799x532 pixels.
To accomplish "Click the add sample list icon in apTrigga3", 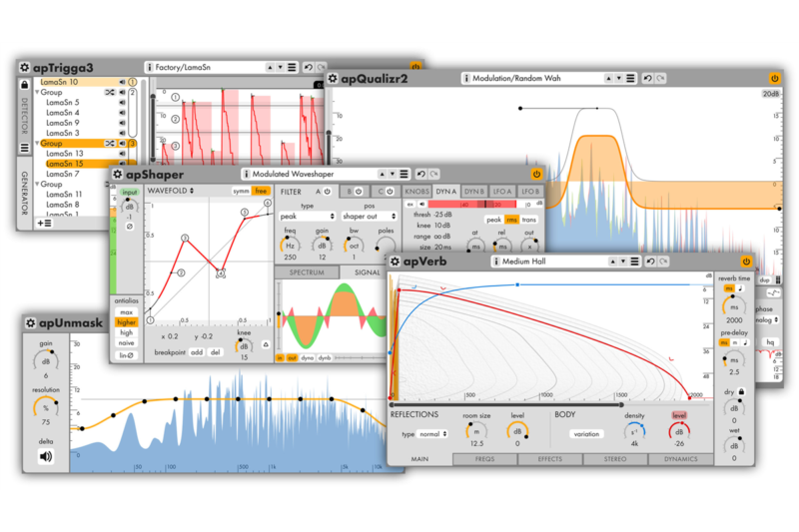I will [44, 224].
